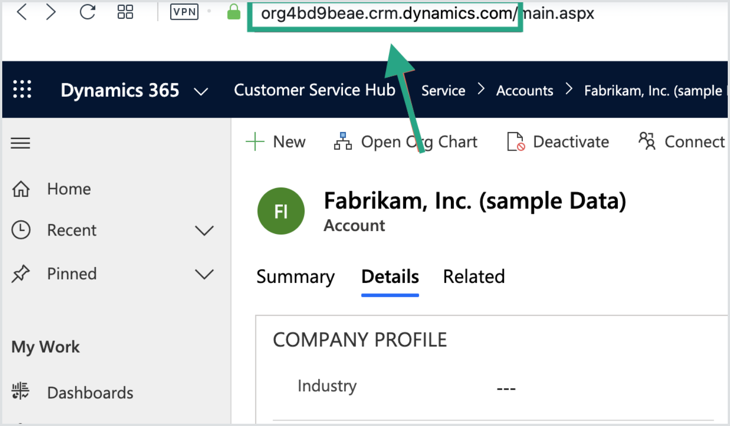Open Home in the sidebar
Screen dimensions: 730x426
click(x=69, y=189)
